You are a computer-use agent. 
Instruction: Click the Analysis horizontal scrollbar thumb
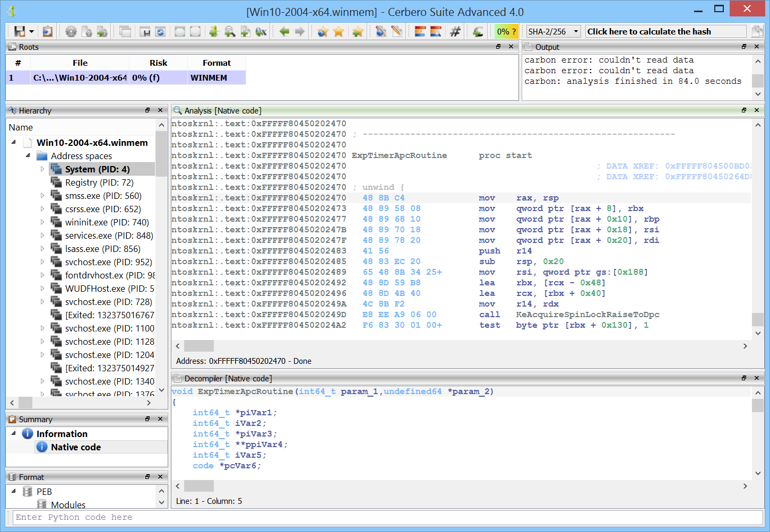(x=199, y=346)
